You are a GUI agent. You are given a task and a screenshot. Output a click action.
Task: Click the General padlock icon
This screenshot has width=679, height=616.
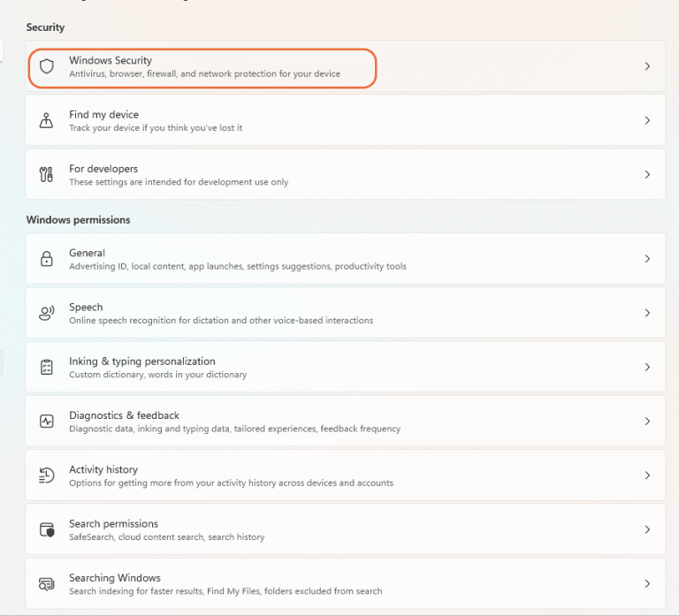pos(47,259)
